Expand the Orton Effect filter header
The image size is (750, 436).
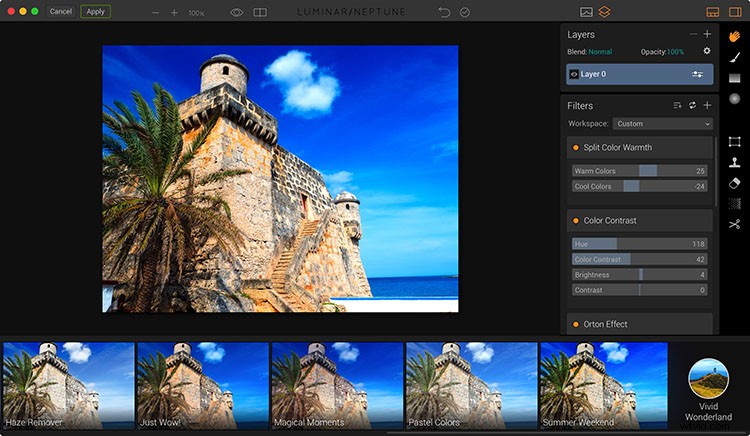tap(640, 324)
